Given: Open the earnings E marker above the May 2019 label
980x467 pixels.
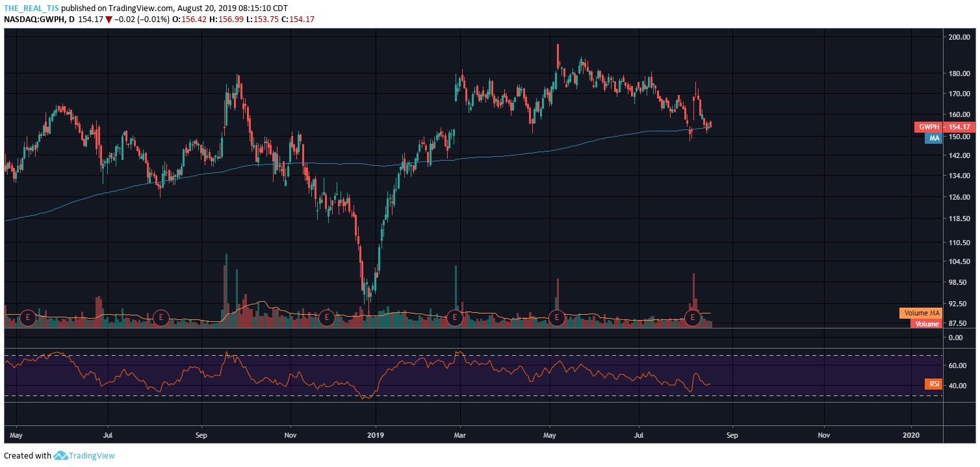Looking at the screenshot, I should (x=556, y=317).
